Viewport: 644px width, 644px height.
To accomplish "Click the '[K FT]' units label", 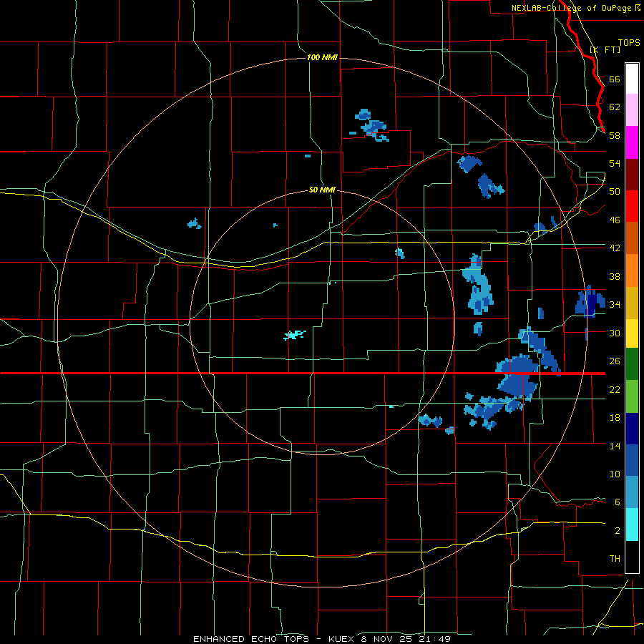I will (605, 49).
